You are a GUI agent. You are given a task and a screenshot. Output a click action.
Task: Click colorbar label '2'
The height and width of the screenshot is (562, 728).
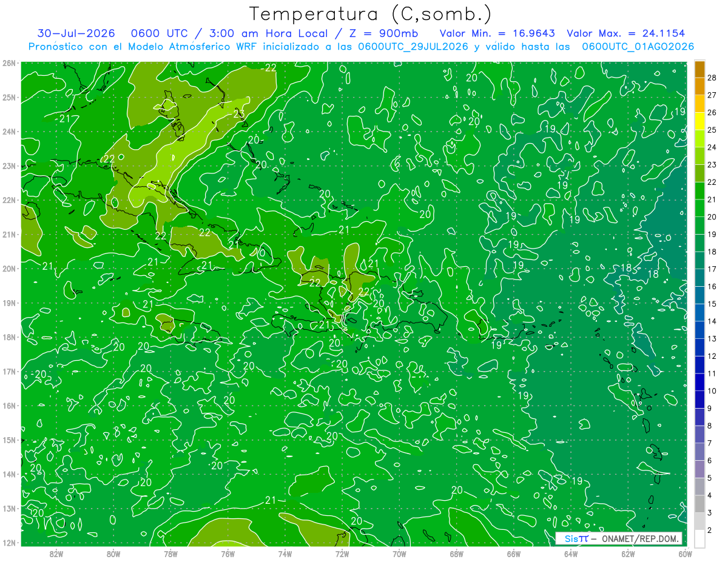(x=709, y=530)
